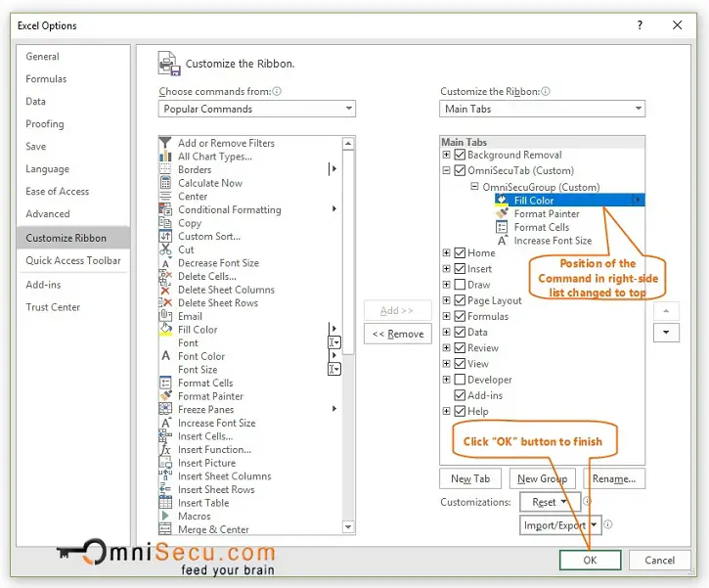Click the OK button
Screen dimensions: 709x588
click(x=590, y=560)
